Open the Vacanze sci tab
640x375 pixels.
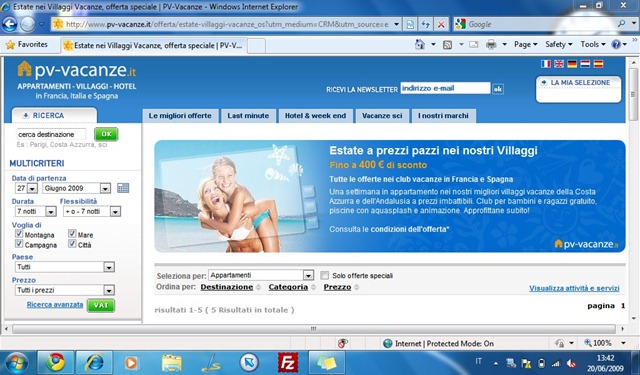click(x=382, y=116)
